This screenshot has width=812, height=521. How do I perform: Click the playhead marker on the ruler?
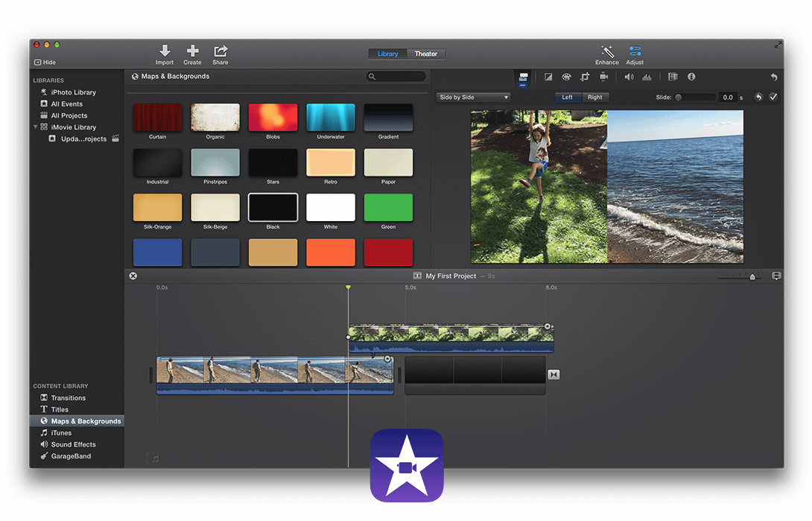click(x=349, y=287)
